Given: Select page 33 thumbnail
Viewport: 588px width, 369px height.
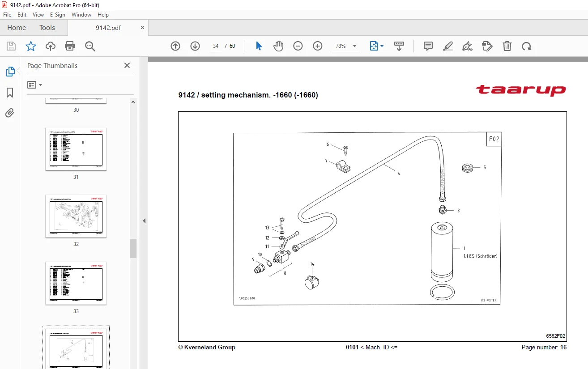Looking at the screenshot, I should coord(76,283).
